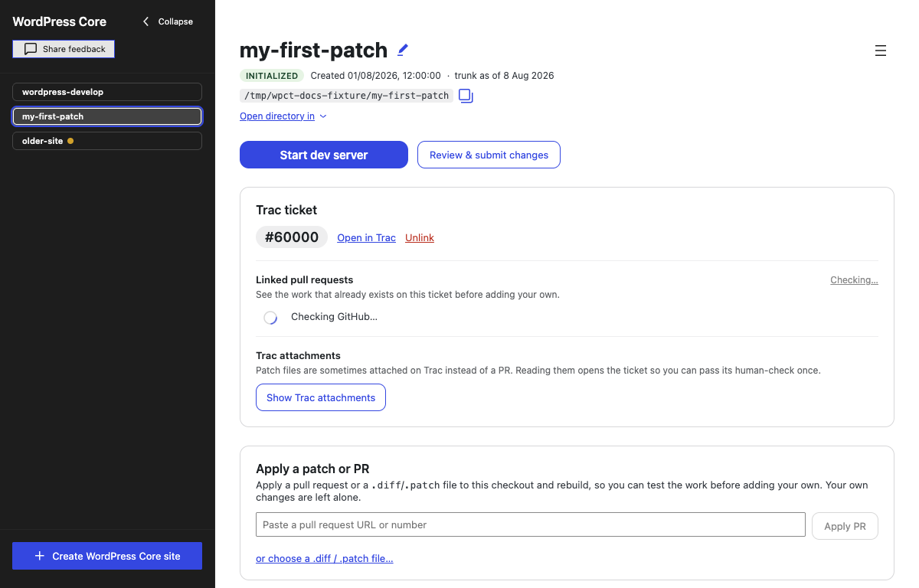Click the Collapse sidebar chevron icon

(x=146, y=21)
